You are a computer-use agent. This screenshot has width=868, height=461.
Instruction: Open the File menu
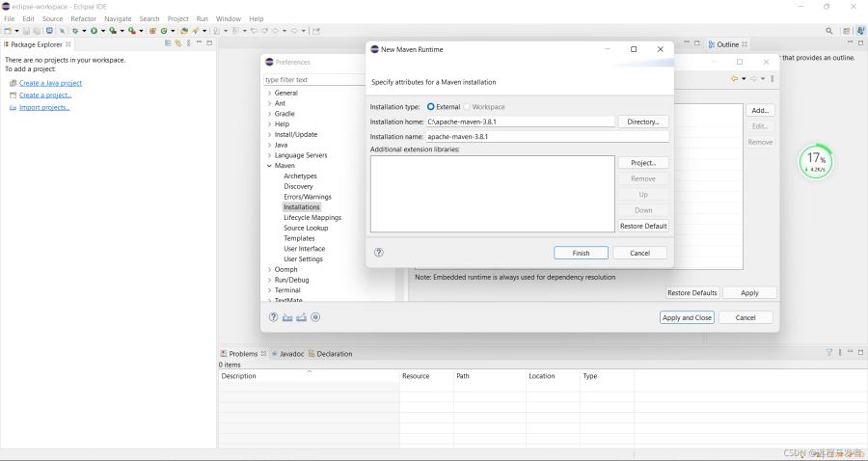pos(10,19)
